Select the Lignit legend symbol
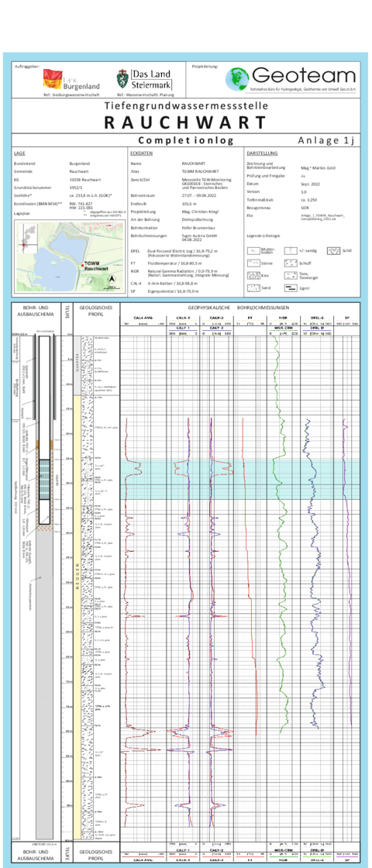Screen dimensions: 372x868 click(x=291, y=288)
